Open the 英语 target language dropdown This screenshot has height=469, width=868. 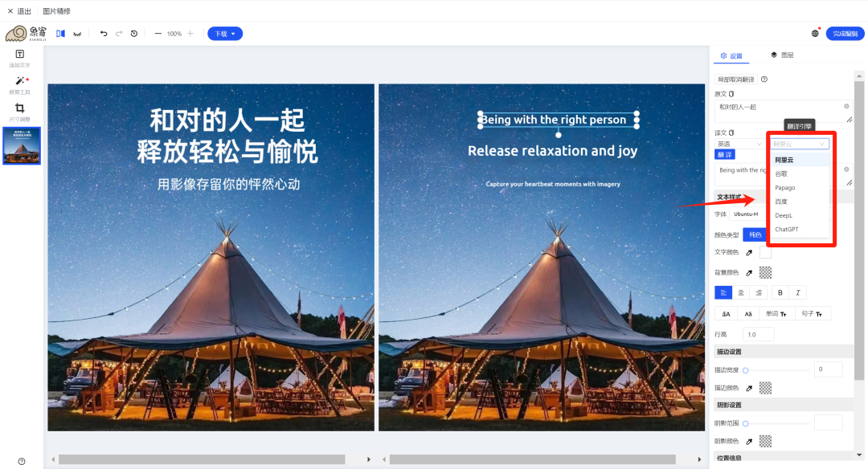click(739, 144)
